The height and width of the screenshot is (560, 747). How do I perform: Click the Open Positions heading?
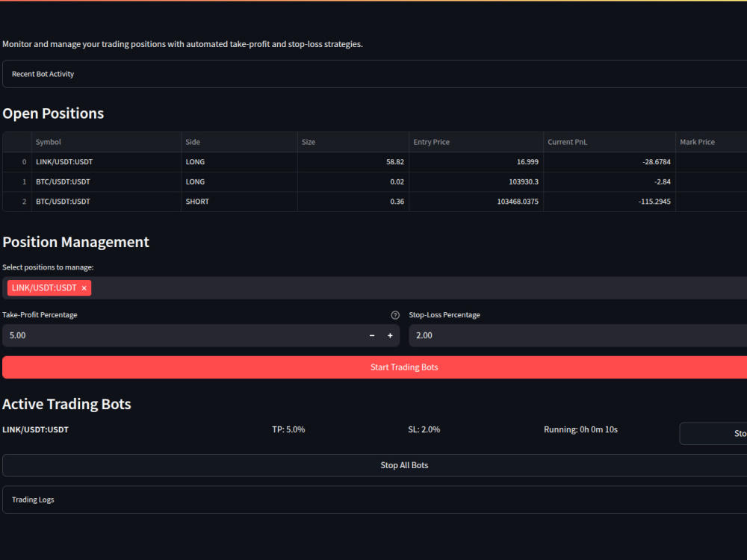[x=53, y=113]
